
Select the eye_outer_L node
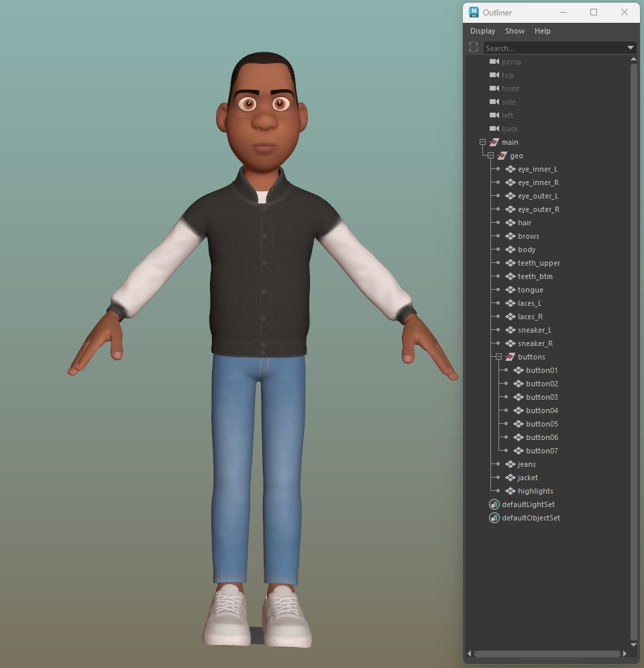click(538, 196)
